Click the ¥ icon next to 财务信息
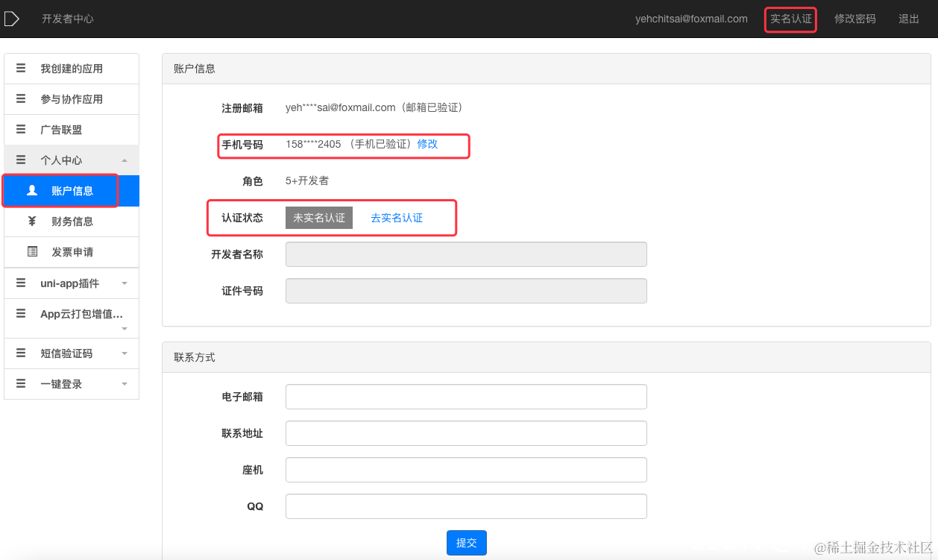This screenshot has width=938, height=560. (33, 221)
